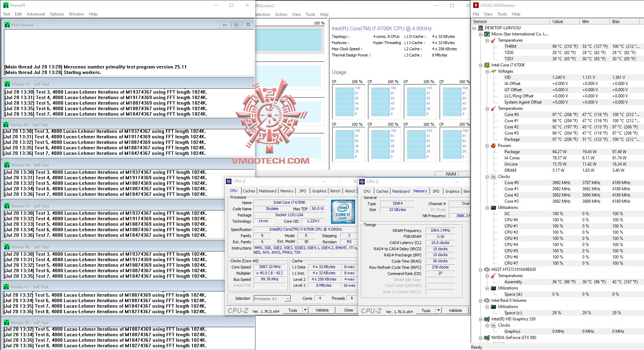Click the Intel Core i7 logo in CPU-Z
Viewport: 644px width, 350px height.
[x=343, y=211]
